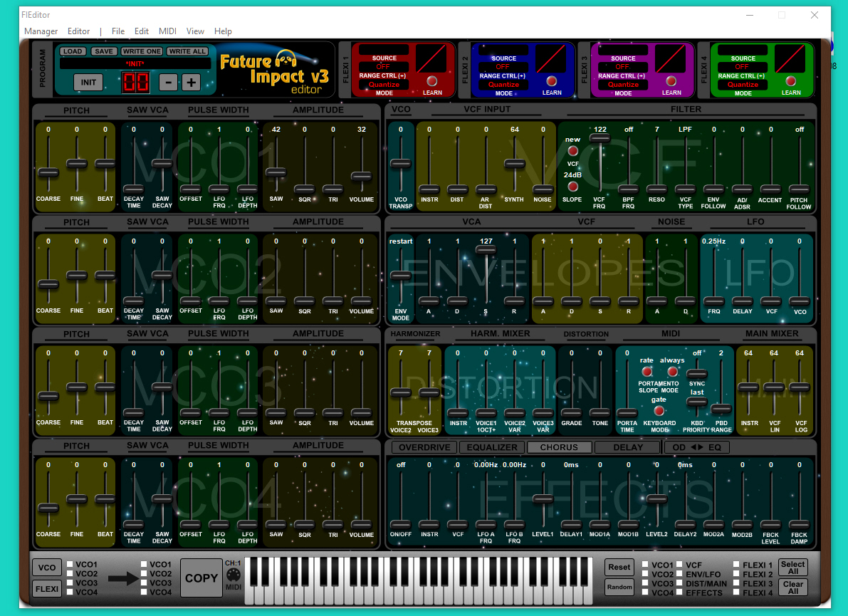Click the Flexi 4 green response curve graph
The width and height of the screenshot is (848, 616).
(x=790, y=58)
